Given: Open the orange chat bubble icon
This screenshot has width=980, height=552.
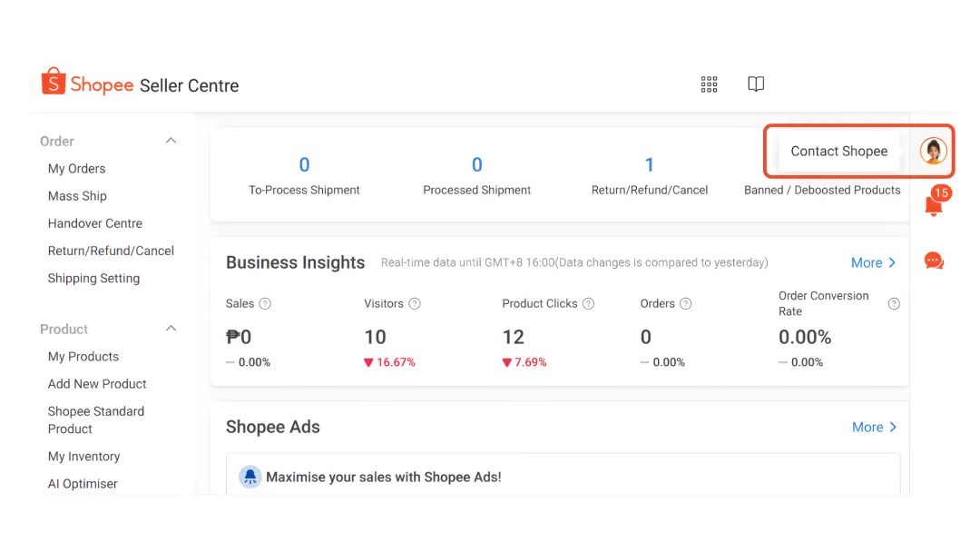Looking at the screenshot, I should (x=934, y=261).
